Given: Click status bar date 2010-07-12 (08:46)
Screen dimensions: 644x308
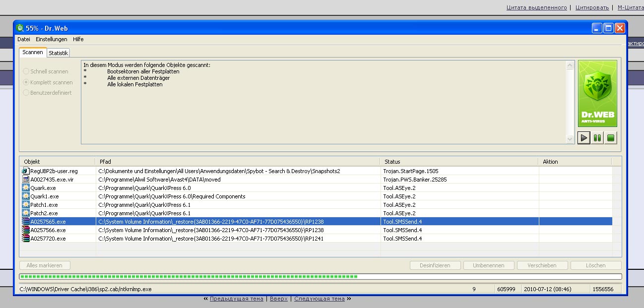Looking at the screenshot, I should point(547,289).
